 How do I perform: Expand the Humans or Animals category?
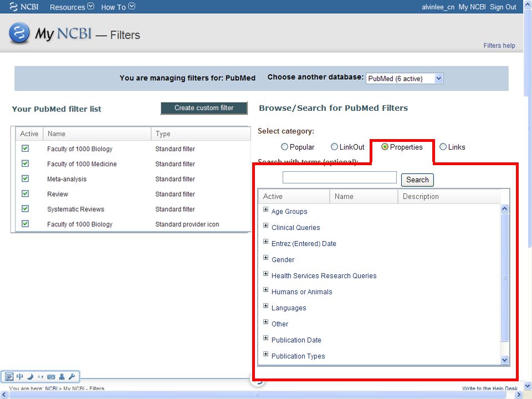tap(265, 290)
